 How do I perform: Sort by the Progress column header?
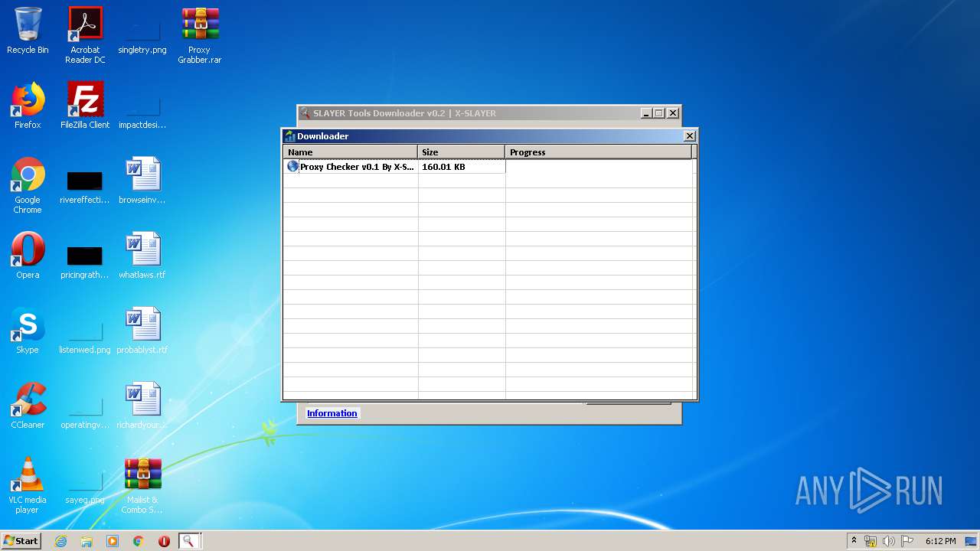point(599,152)
